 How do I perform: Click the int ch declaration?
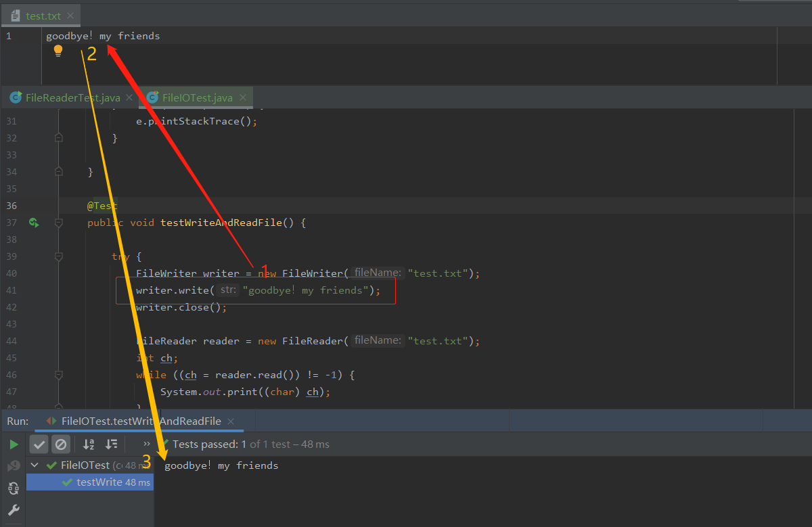157,358
